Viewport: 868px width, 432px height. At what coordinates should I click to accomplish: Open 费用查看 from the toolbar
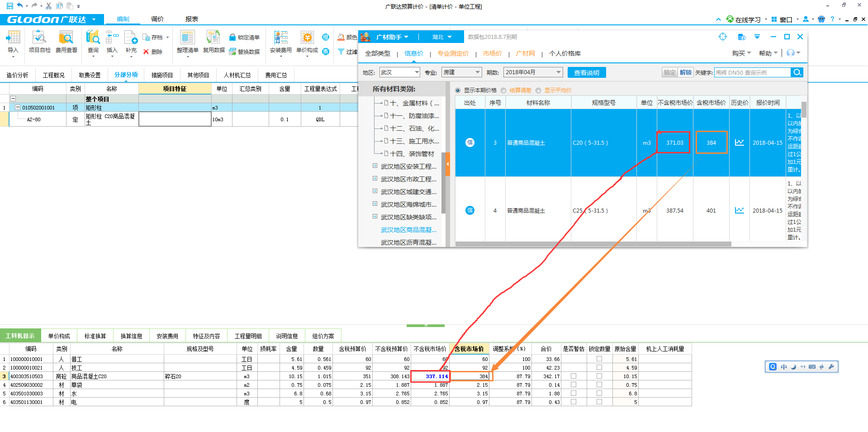[x=66, y=38]
